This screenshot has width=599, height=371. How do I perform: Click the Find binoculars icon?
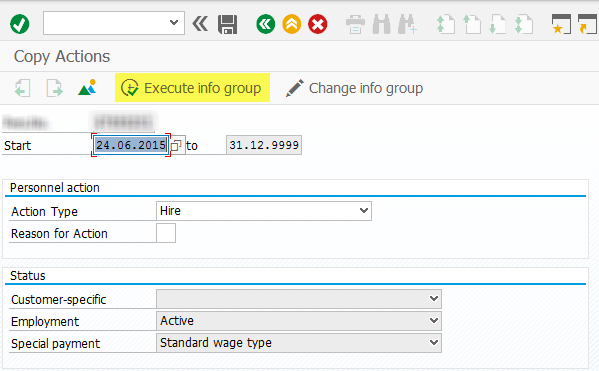[381, 24]
